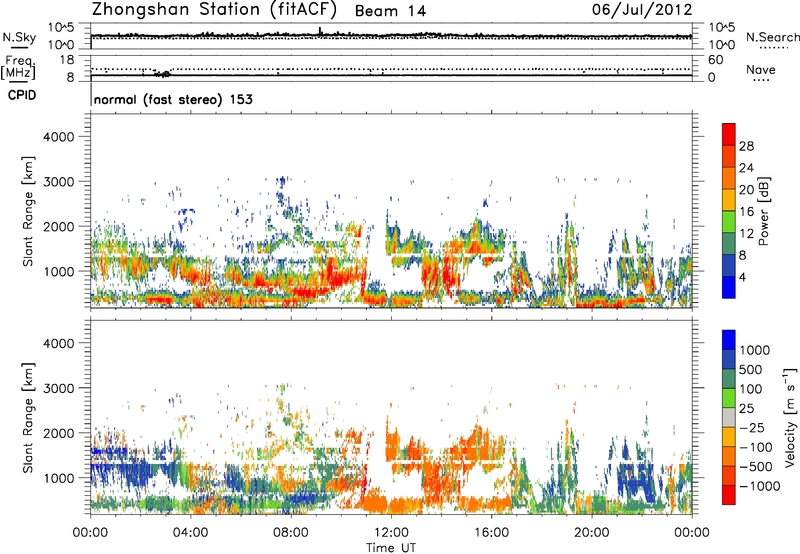Viewport: 800px width, 554px height.
Task: Click the 1000 km tick on the velocity panel
Action: pos(58,478)
